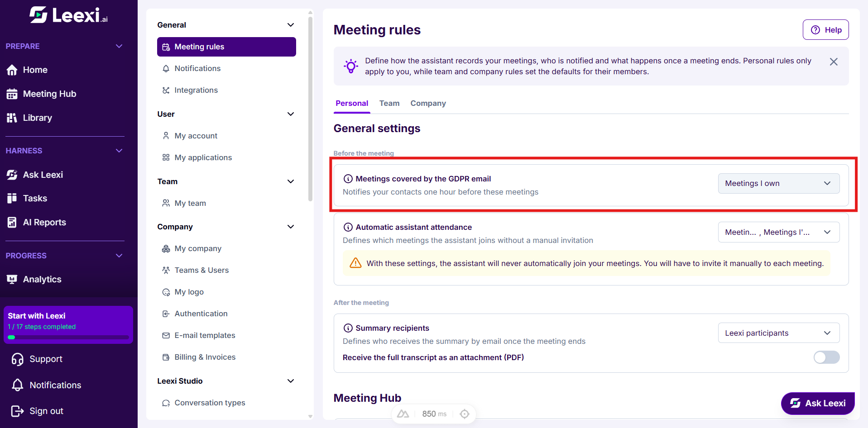Go to Meeting Hub in sidebar
Image resolution: width=868 pixels, height=428 pixels.
point(49,94)
